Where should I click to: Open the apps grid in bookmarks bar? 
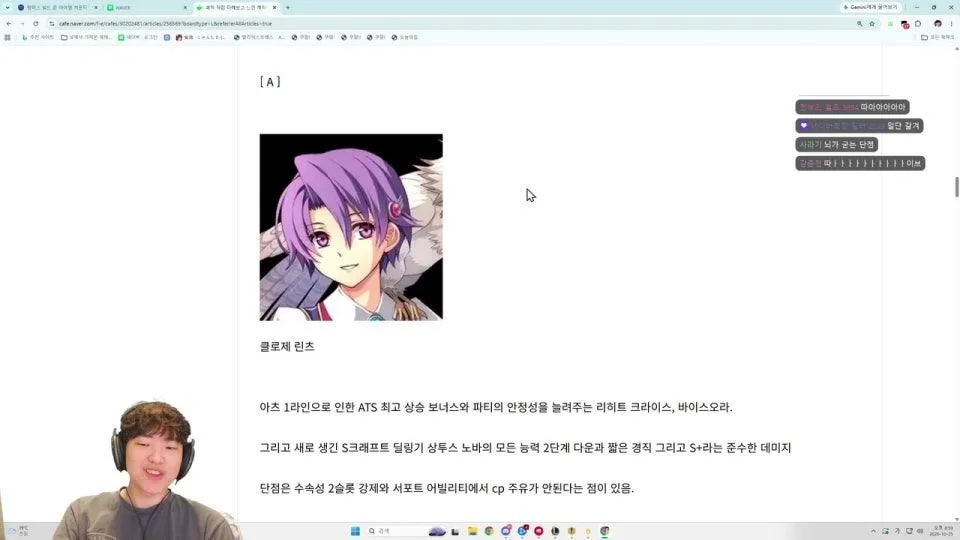7,37
